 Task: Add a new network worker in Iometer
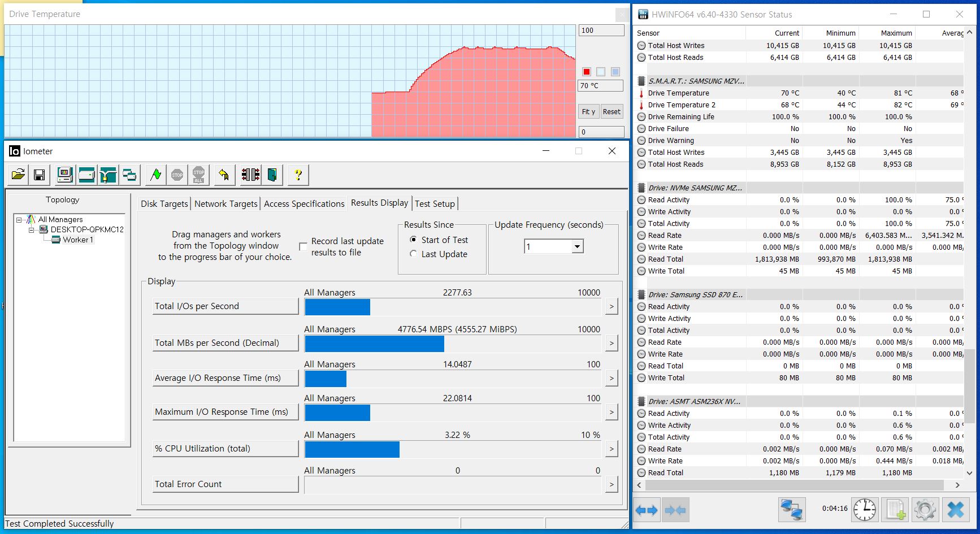click(108, 175)
